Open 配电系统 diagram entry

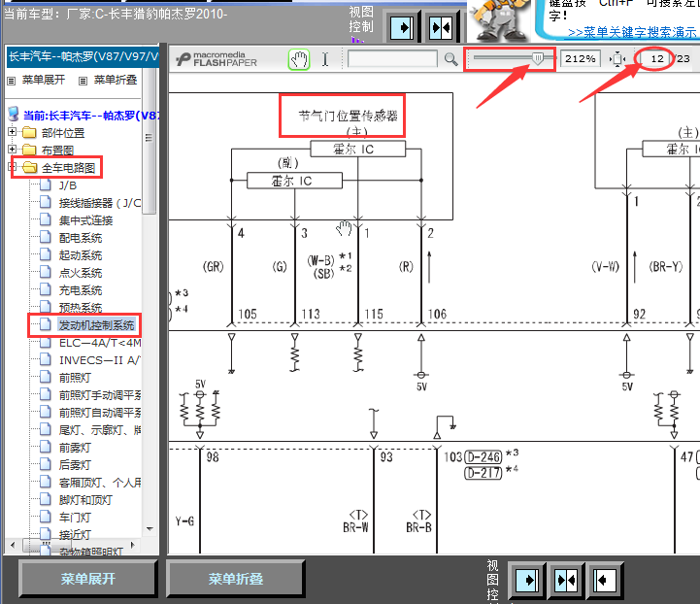pos(81,238)
